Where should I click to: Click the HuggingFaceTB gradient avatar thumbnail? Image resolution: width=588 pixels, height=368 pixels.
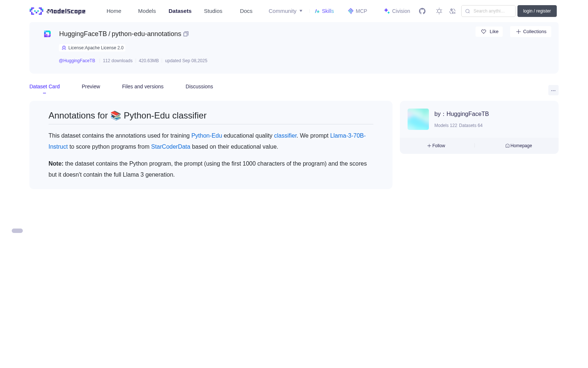418,119
